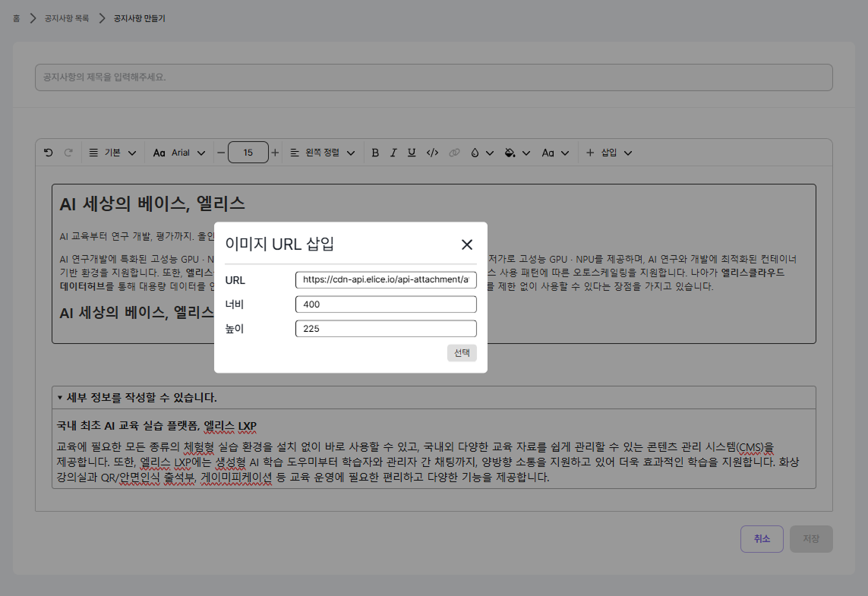Open the 왼쪽 정렬 alignment dropdown
This screenshot has width=868, height=596.
[x=323, y=153]
